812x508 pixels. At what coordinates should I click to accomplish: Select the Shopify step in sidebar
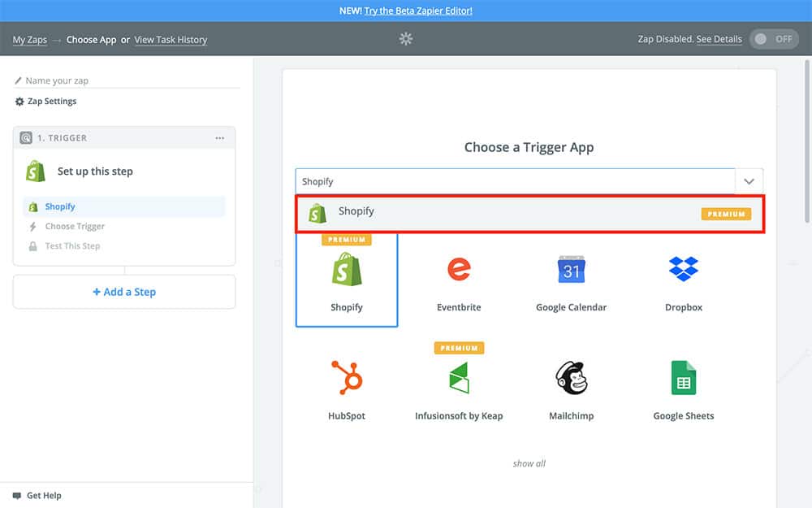coord(60,206)
